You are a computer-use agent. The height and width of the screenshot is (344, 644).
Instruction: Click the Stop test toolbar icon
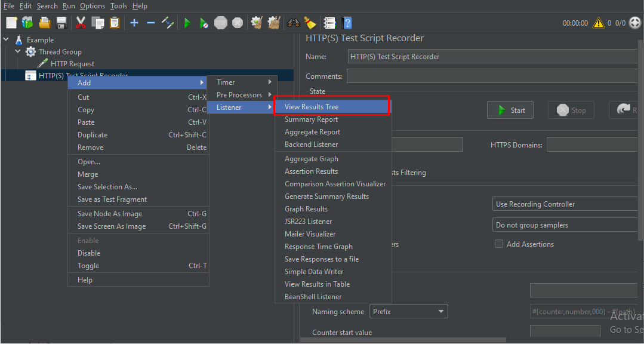(x=221, y=23)
